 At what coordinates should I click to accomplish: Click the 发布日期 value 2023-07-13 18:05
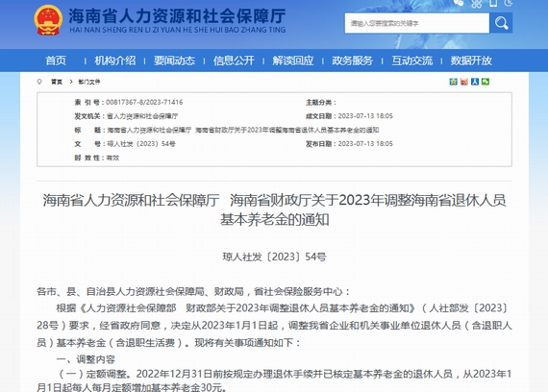coord(365,143)
